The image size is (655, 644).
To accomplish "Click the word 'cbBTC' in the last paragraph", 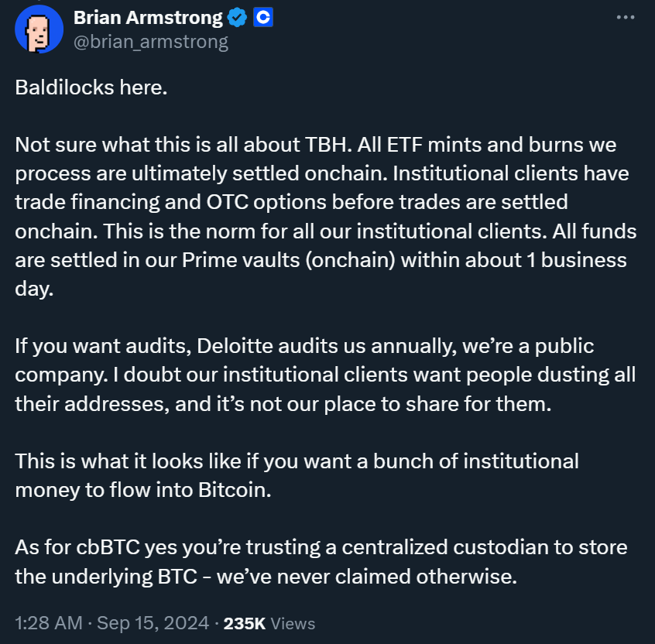I will click(108, 547).
